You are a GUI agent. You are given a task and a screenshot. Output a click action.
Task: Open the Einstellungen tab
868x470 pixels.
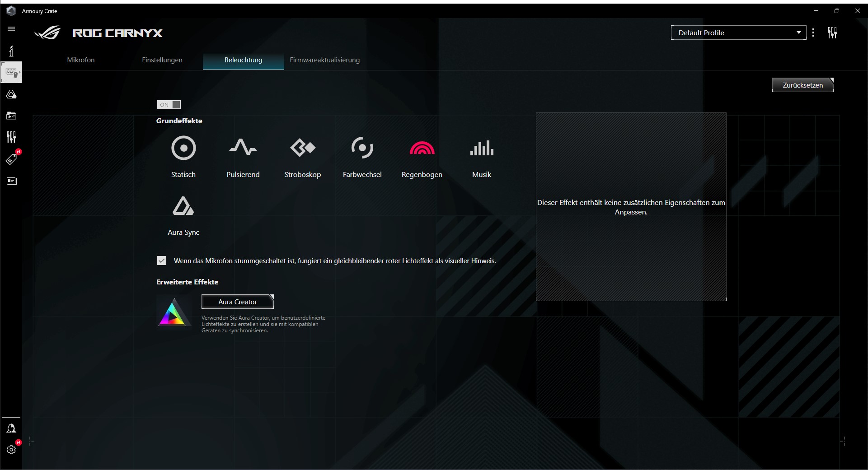coord(162,60)
